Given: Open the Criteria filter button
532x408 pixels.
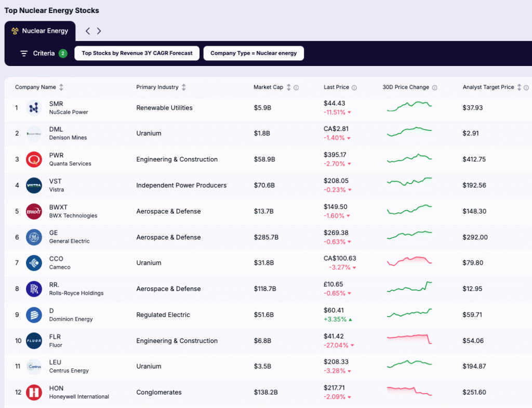Looking at the screenshot, I should tap(44, 54).
